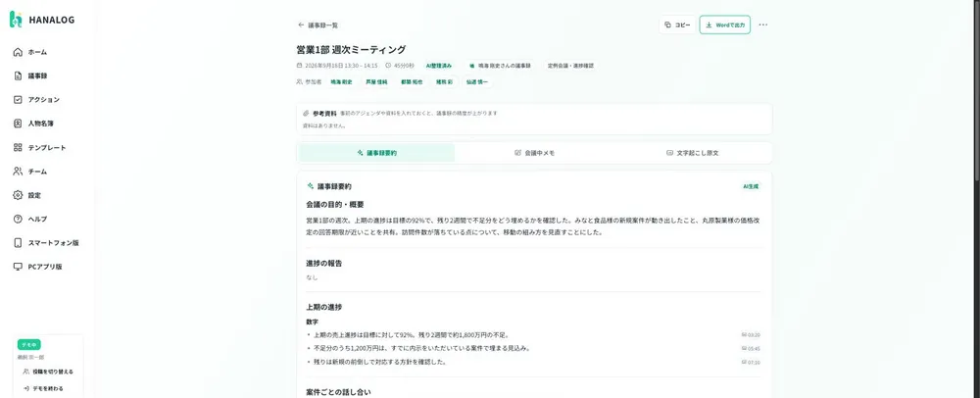Click the デモ中 badge

point(28,344)
